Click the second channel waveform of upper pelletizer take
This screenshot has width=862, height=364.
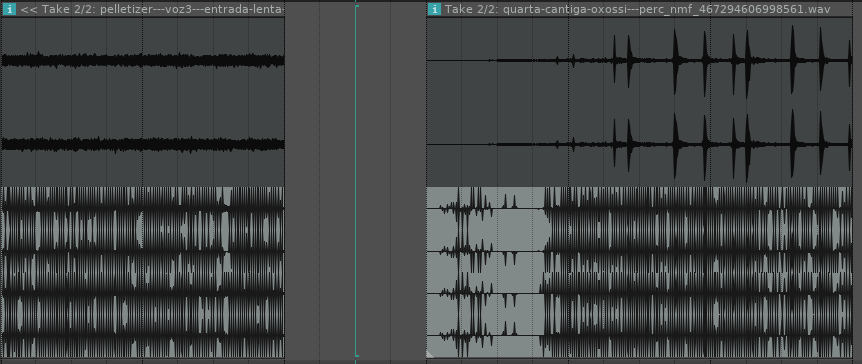tap(142, 144)
